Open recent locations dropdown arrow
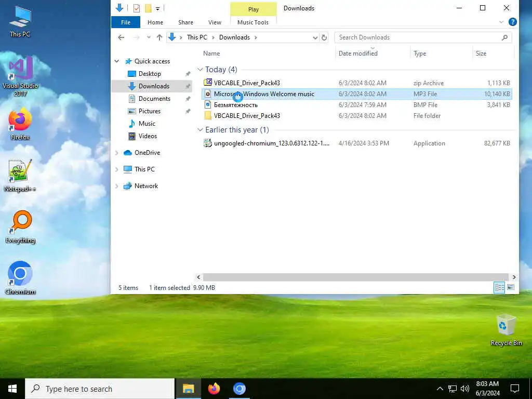 tap(149, 37)
